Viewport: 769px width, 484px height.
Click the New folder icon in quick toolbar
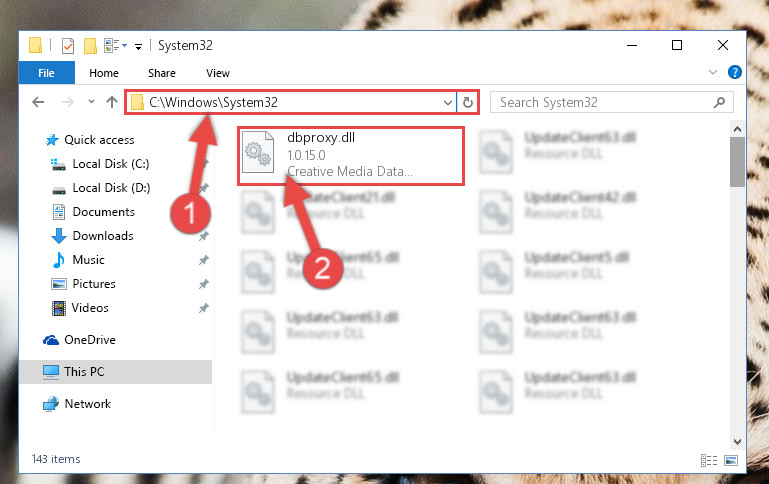(90, 46)
